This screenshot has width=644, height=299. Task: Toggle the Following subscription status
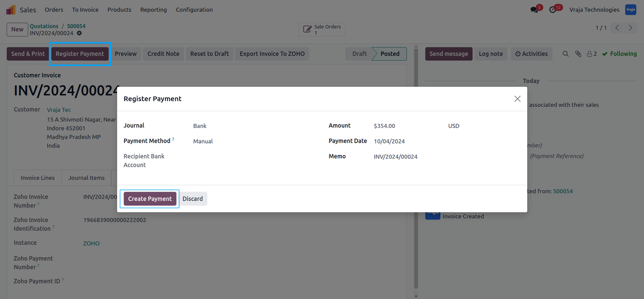click(x=619, y=54)
